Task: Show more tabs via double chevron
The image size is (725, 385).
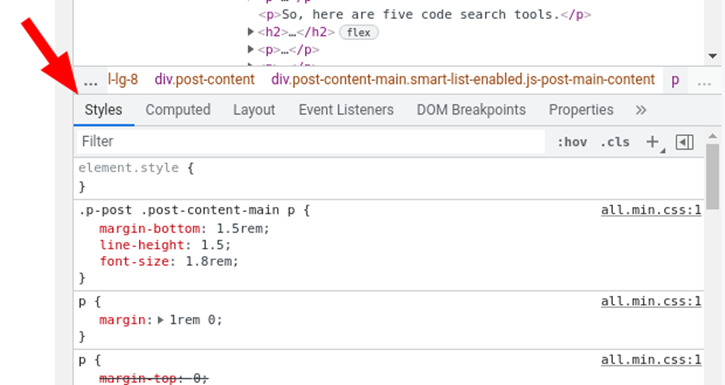Action: click(x=640, y=110)
